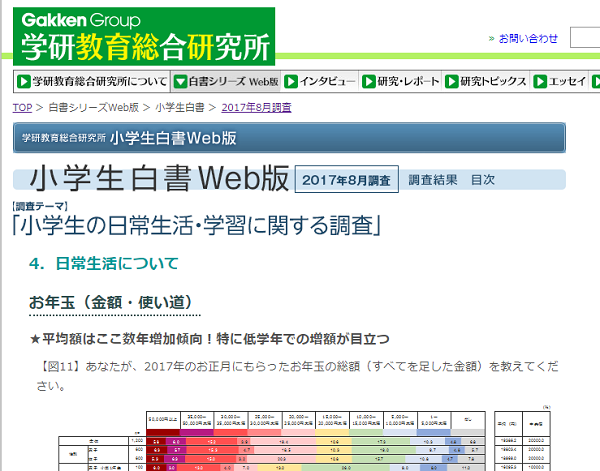
Task: Click お年玉（金額・使い道） subheading
Action: coord(111,302)
